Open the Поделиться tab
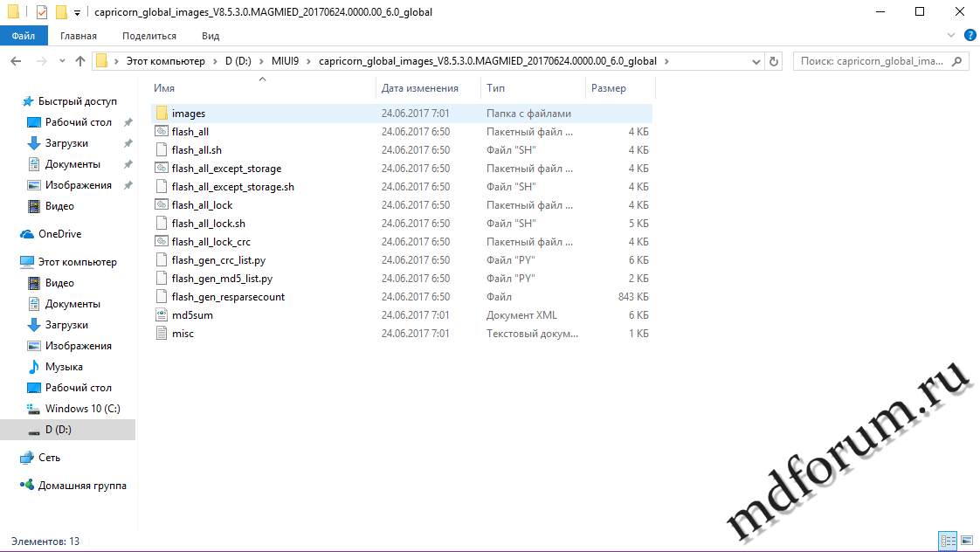 point(149,36)
